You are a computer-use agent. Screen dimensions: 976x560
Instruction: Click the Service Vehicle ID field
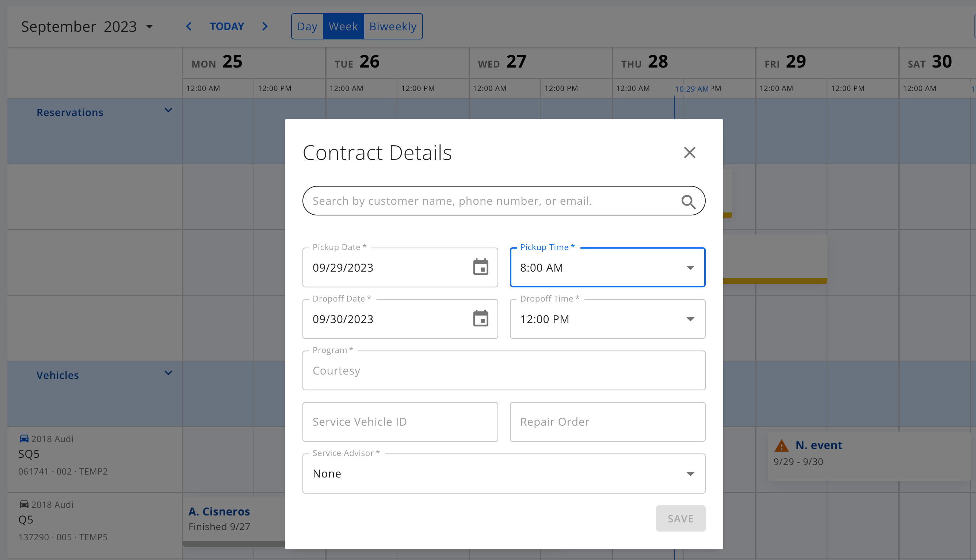tap(400, 422)
